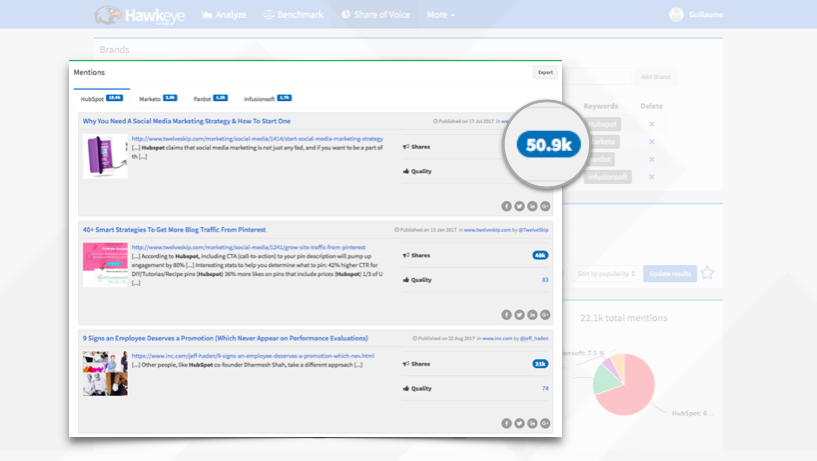Share employee promotion article on Twitter
The height and width of the screenshot is (461, 817).
click(519, 423)
